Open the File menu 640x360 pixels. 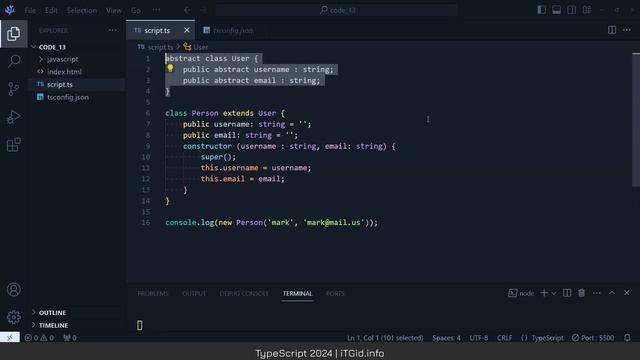tap(30, 10)
